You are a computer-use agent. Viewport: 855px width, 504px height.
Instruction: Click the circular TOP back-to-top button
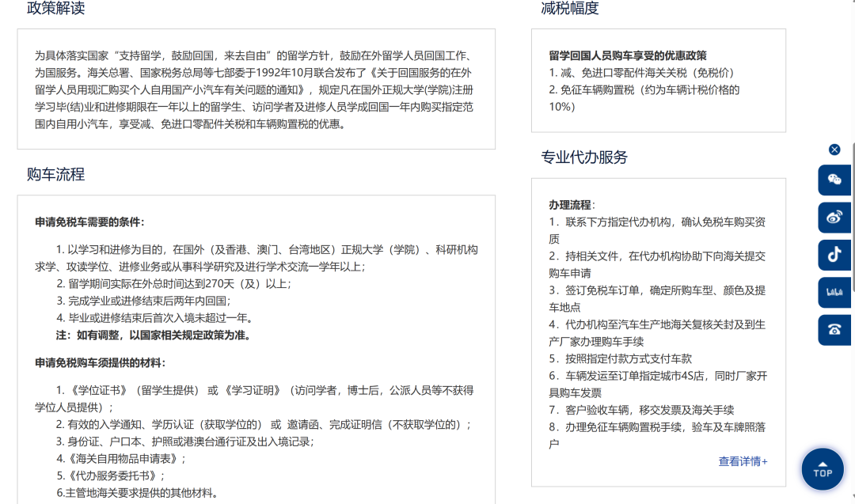823,468
